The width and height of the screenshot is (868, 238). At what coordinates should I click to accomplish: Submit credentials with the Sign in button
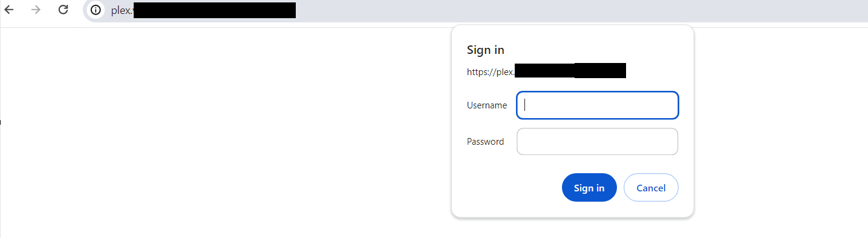pyautogui.click(x=589, y=188)
